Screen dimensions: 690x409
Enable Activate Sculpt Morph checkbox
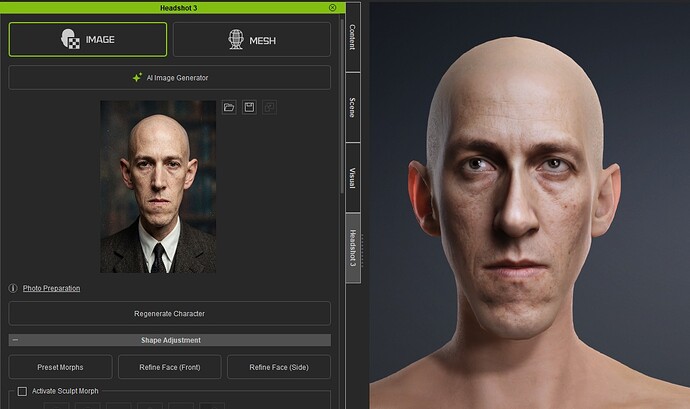[x=22, y=391]
